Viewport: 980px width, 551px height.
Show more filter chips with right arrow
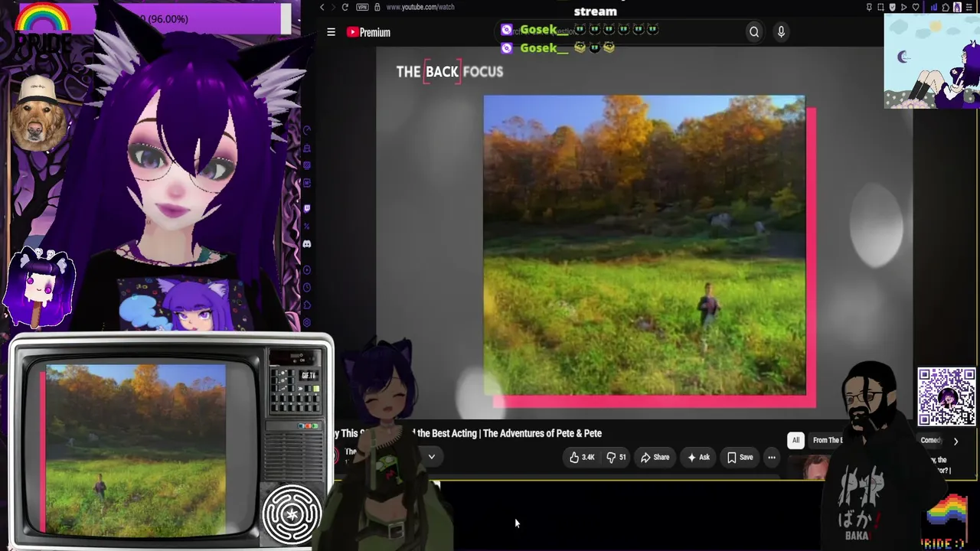[x=955, y=442]
